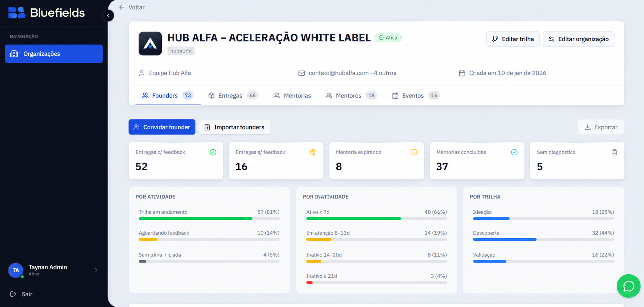The width and height of the screenshot is (644, 307).
Task: Click the envelope icon beside contato@hubalfa.com
Action: pos(301,73)
